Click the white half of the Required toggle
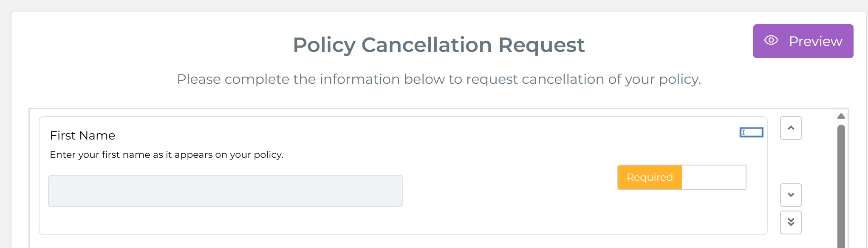Viewport: 868px width, 248px height. click(x=714, y=177)
